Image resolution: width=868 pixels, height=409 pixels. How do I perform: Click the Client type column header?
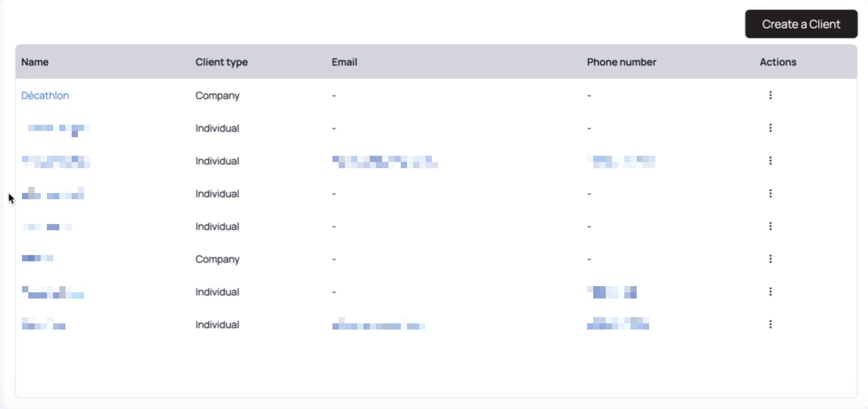(221, 62)
